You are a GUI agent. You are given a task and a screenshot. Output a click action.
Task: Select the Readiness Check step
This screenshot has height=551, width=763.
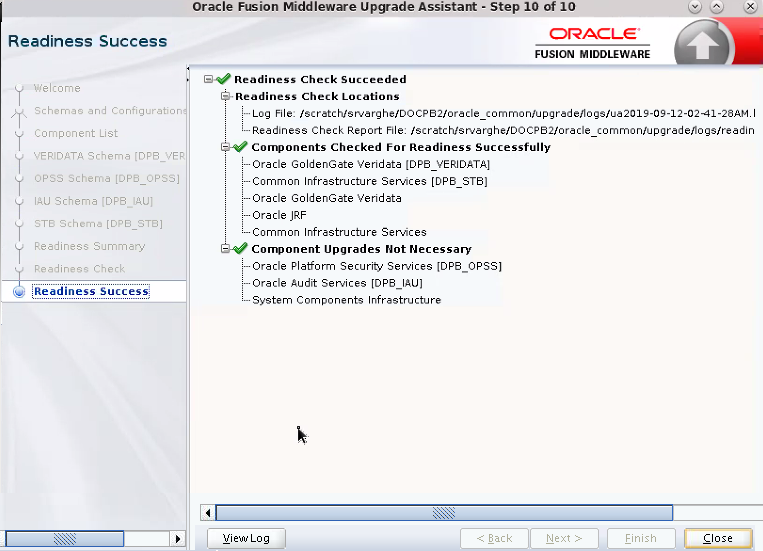pos(79,269)
